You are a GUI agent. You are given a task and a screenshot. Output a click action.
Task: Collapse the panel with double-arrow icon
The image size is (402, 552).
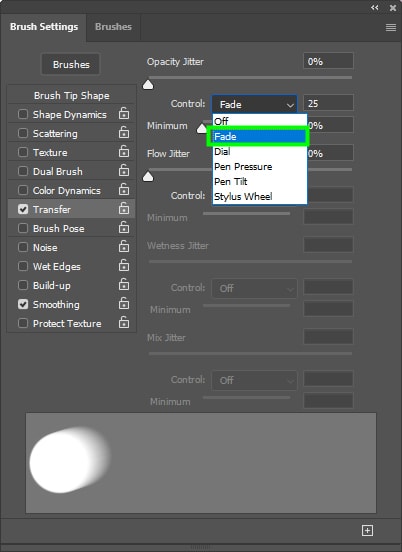point(375,7)
